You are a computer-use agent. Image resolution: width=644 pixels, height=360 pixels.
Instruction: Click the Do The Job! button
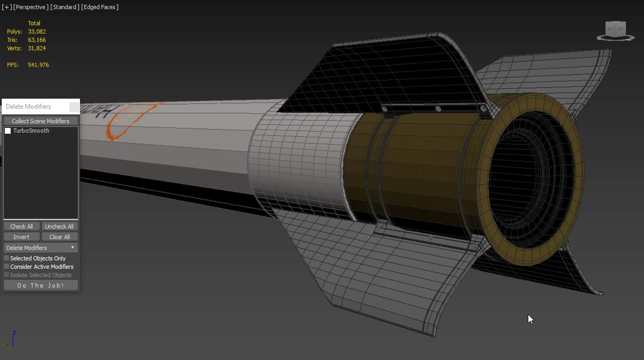point(41,285)
